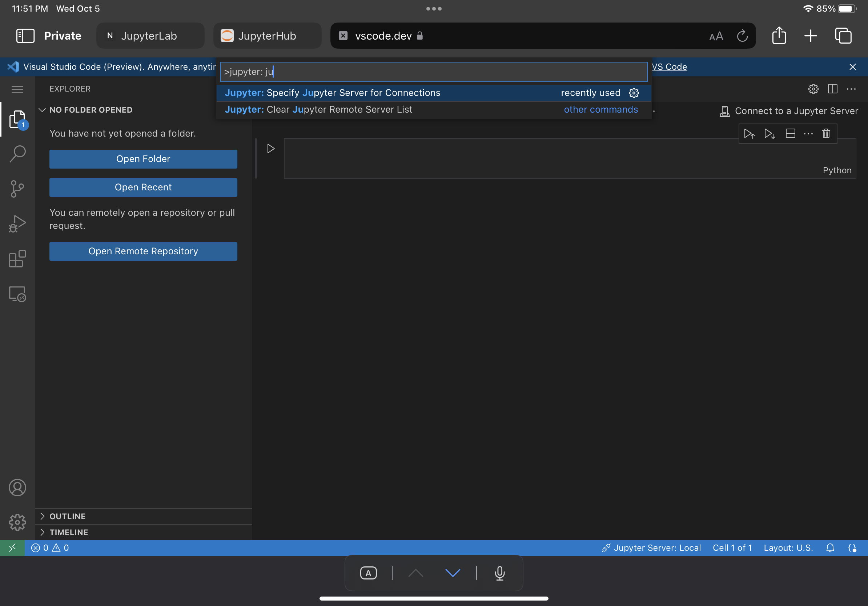Click Execute Cell and Below icon
The image size is (868, 606).
tap(769, 133)
